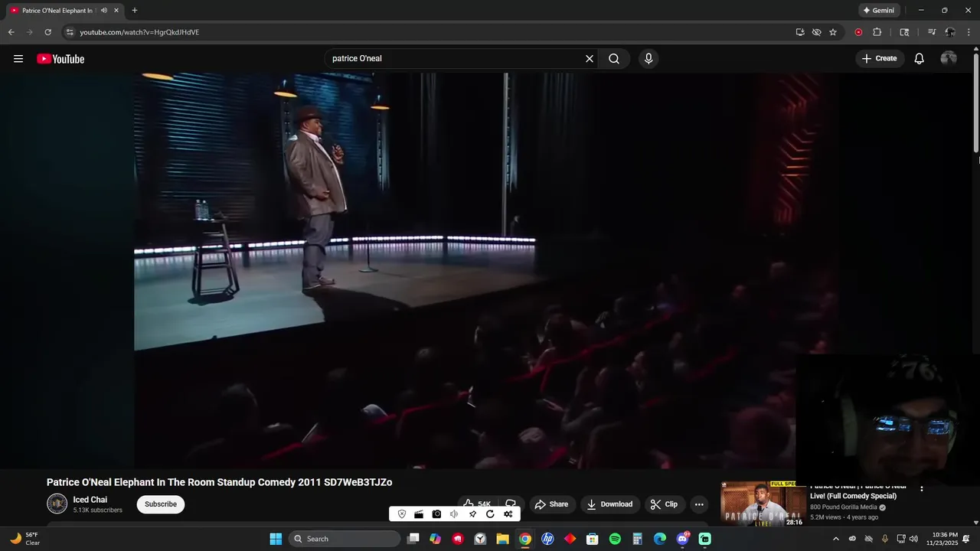Image resolution: width=980 pixels, height=551 pixels.
Task: Open settings gears in floating toolbar
Action: point(508,514)
